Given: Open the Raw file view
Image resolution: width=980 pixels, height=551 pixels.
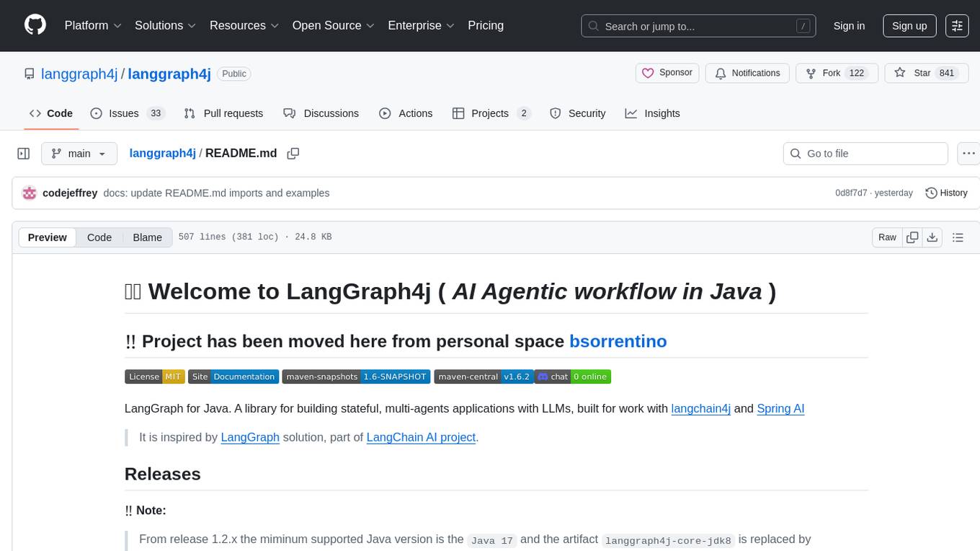Looking at the screenshot, I should point(887,237).
